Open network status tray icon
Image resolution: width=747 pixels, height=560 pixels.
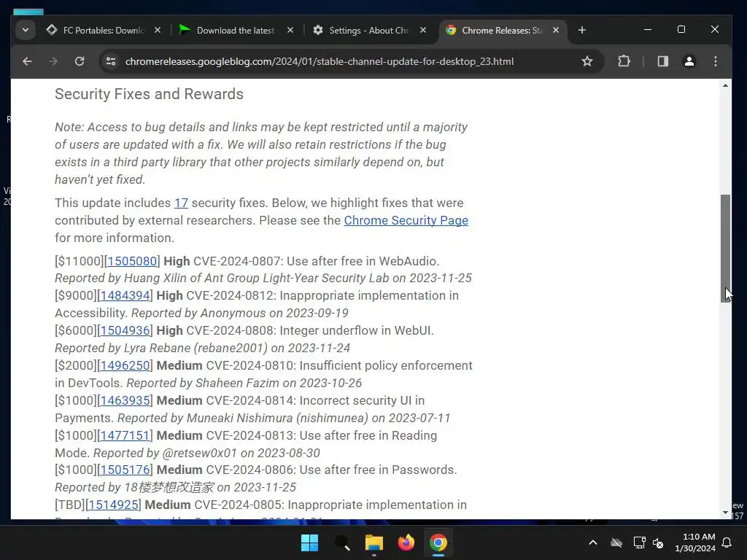point(639,542)
